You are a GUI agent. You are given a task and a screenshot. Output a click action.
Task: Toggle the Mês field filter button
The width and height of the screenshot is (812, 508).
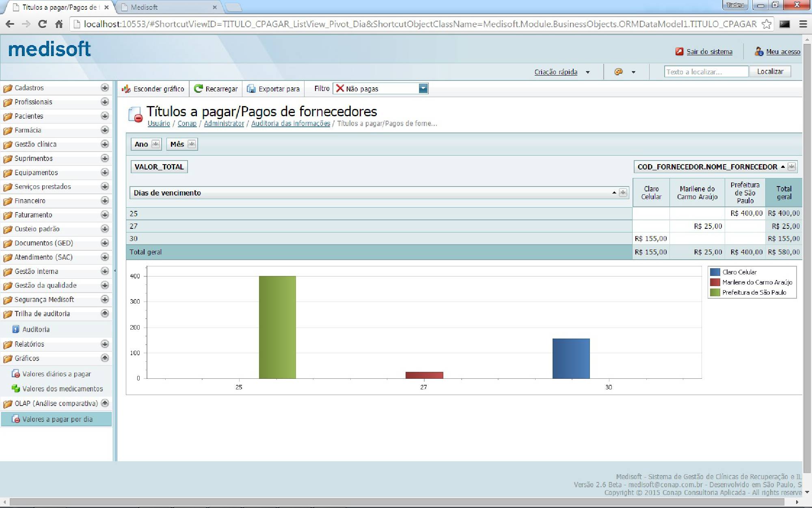point(192,144)
